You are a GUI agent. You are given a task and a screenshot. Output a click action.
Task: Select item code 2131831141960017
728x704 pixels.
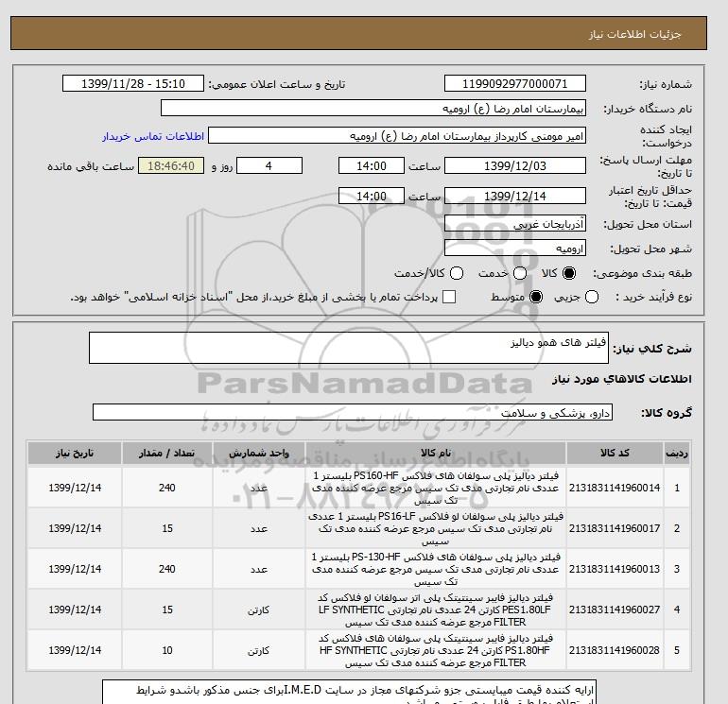[x=615, y=528]
